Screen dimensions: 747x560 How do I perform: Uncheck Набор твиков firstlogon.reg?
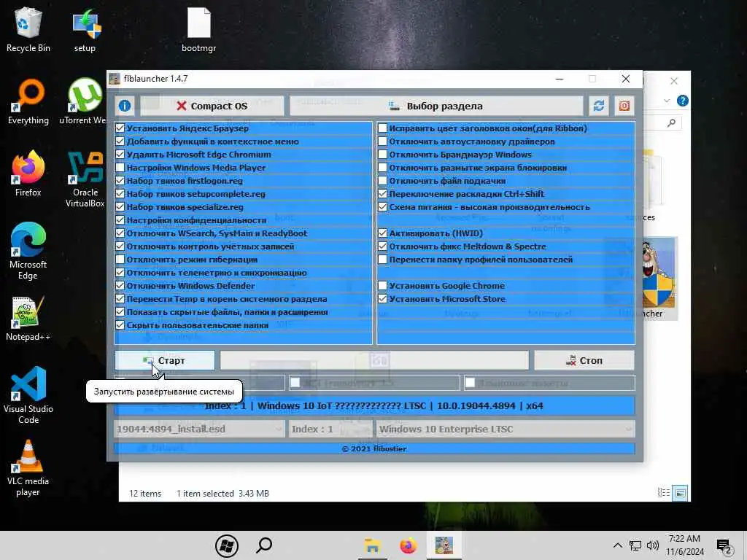pyautogui.click(x=120, y=181)
